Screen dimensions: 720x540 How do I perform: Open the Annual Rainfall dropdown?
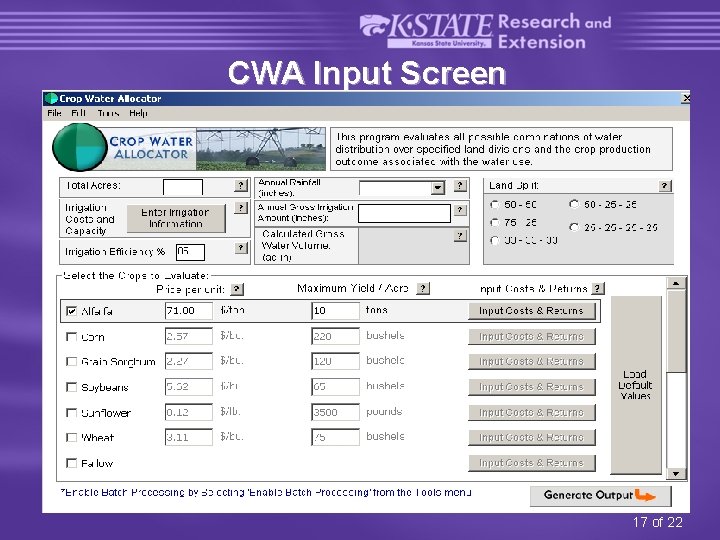click(x=438, y=188)
